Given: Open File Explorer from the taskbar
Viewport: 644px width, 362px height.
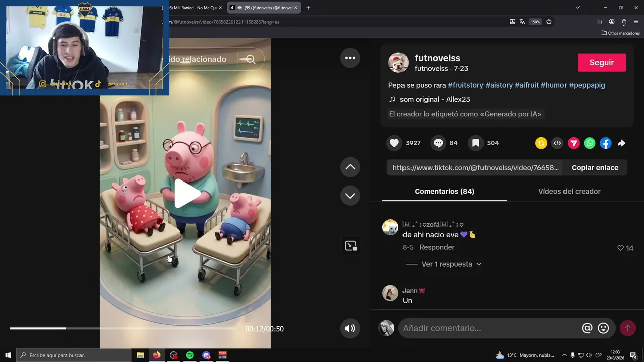Looking at the screenshot, I should 140,355.
